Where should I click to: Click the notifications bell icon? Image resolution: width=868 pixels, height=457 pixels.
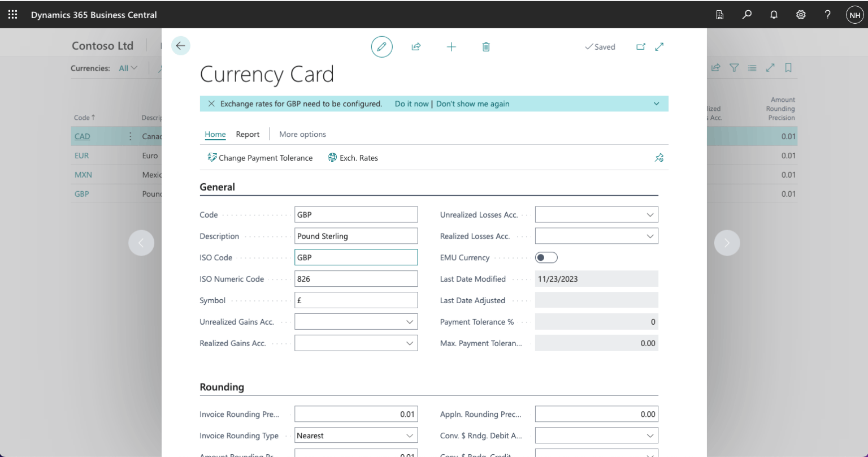(774, 15)
